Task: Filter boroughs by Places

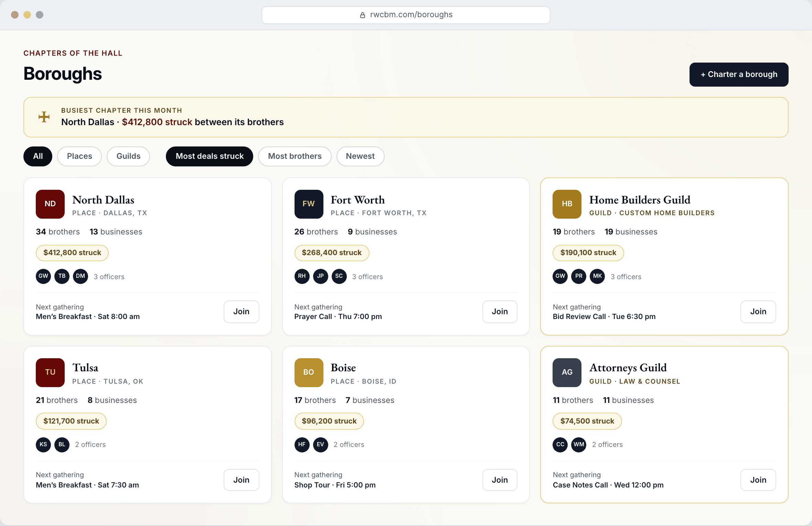Action: pyautogui.click(x=79, y=156)
